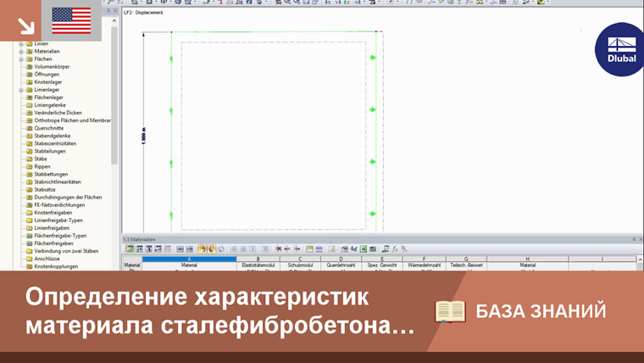Click column letter A header in table
644x363 pixels.
pyautogui.click(x=189, y=259)
